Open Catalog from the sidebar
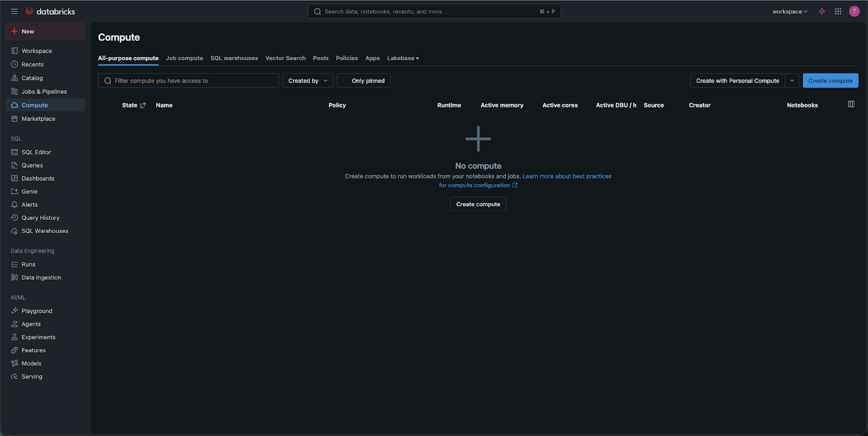 [32, 78]
